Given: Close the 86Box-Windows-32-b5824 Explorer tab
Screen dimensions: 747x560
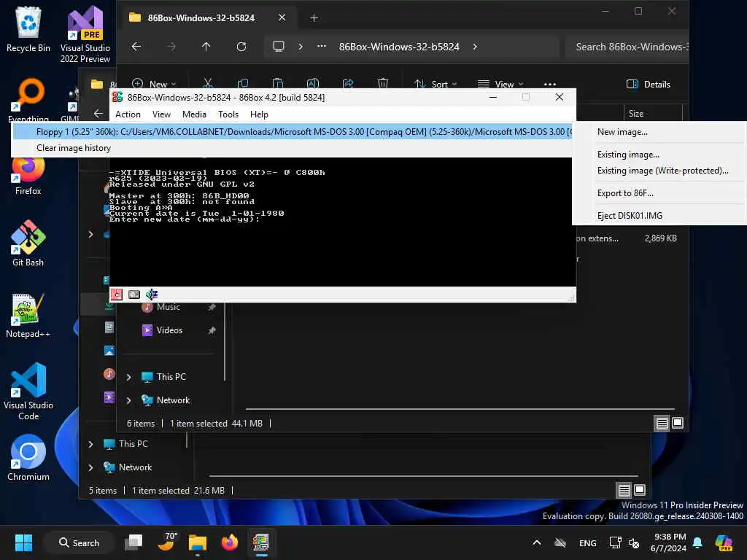Looking at the screenshot, I should [282, 17].
